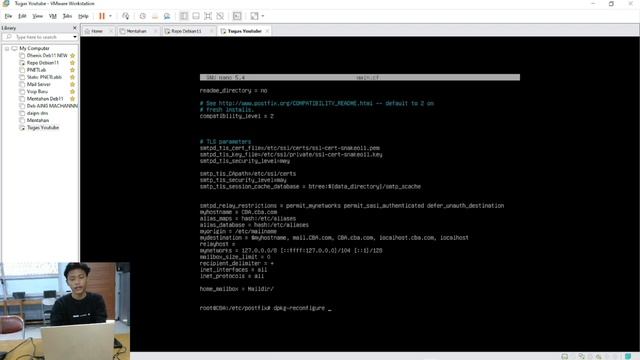Open the console view icon
The width and height of the screenshot is (640, 360).
(x=237, y=16)
